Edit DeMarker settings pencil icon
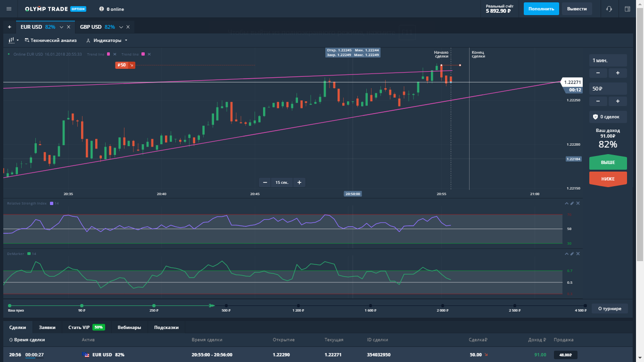 pyautogui.click(x=572, y=254)
